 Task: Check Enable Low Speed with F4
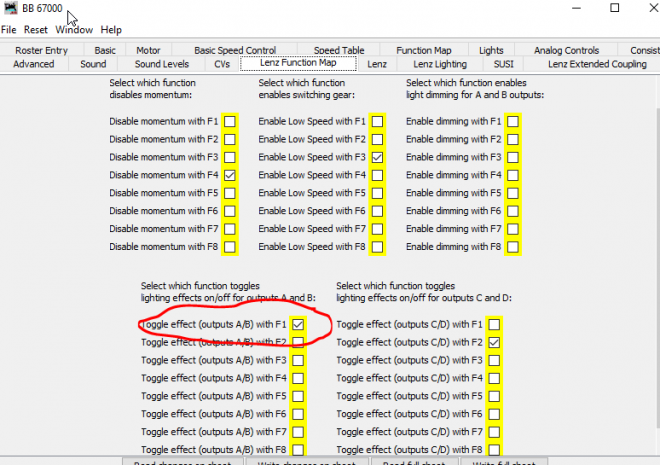tap(378, 175)
